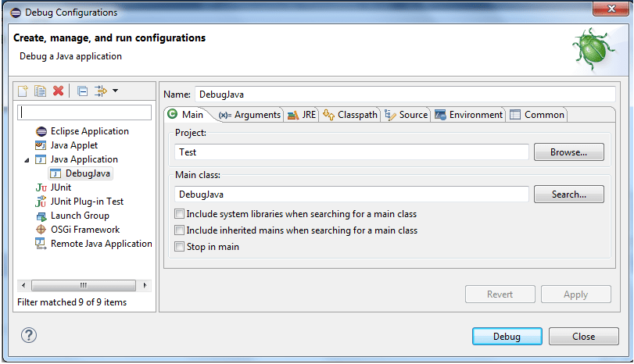Click the Main class field

point(352,194)
